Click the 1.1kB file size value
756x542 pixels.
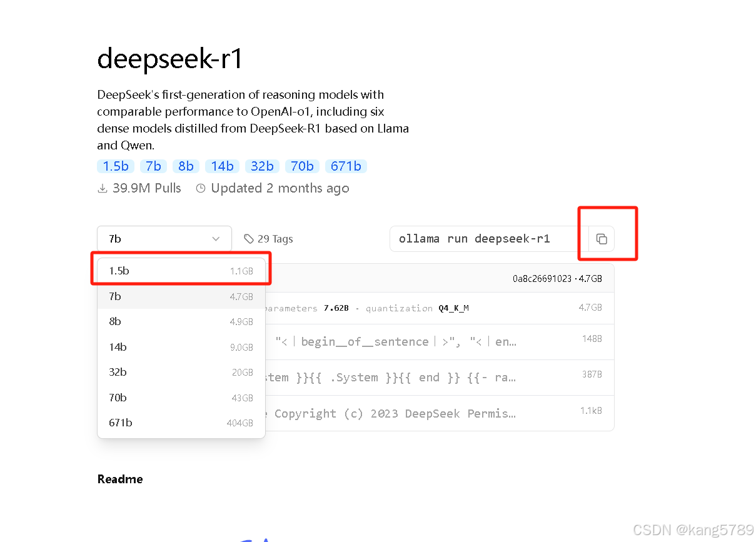pyautogui.click(x=592, y=409)
